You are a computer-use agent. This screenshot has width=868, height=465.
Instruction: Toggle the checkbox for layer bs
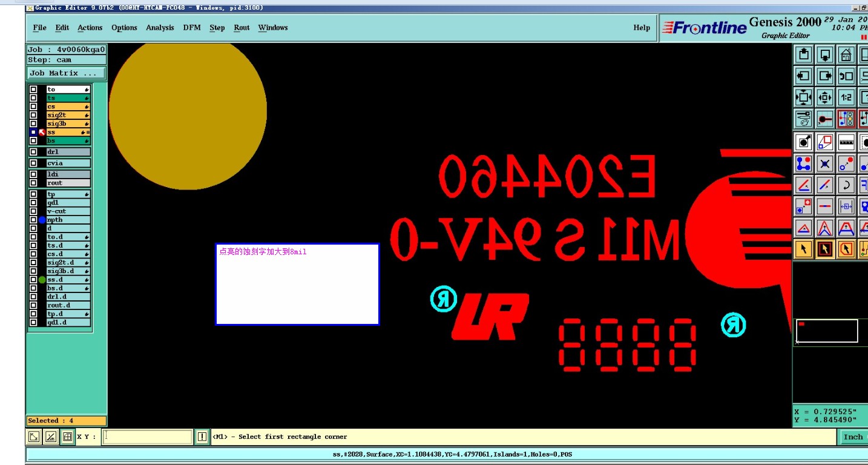click(x=33, y=140)
